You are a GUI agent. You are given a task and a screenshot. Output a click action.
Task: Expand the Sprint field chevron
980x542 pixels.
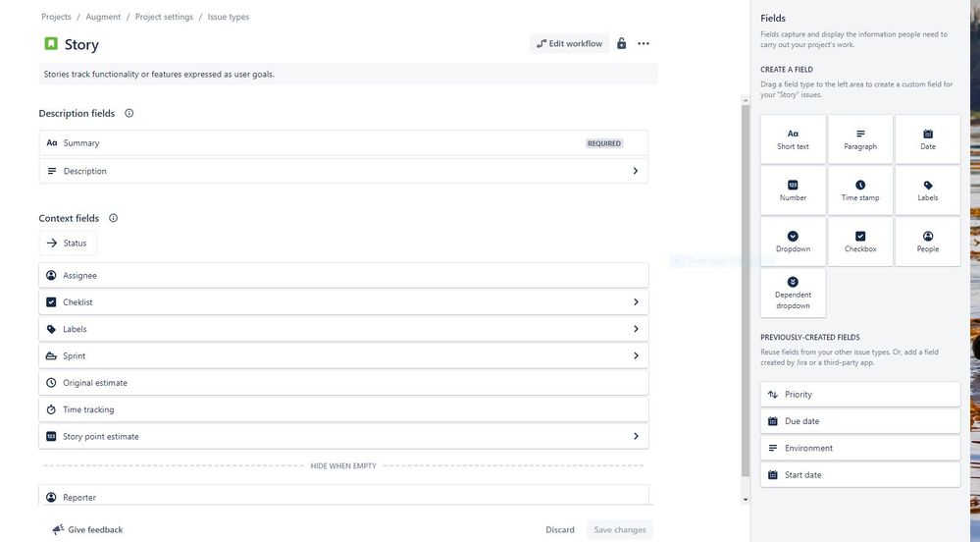636,356
